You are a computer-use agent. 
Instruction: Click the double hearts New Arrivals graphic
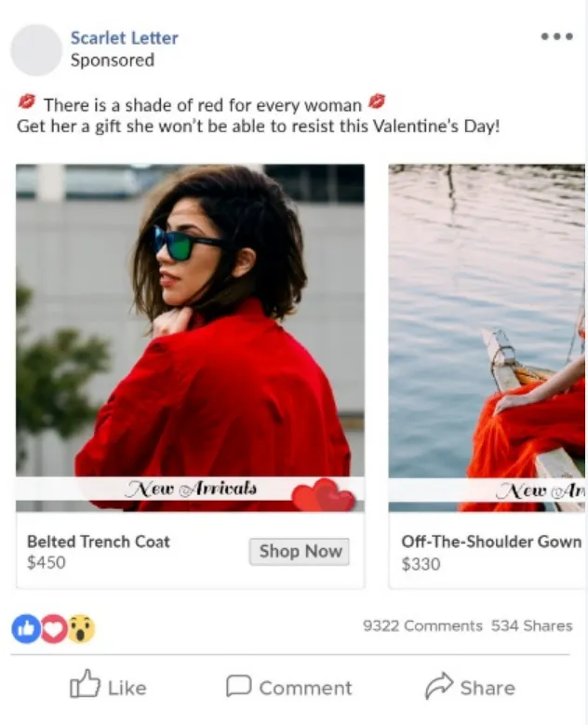[x=324, y=495]
